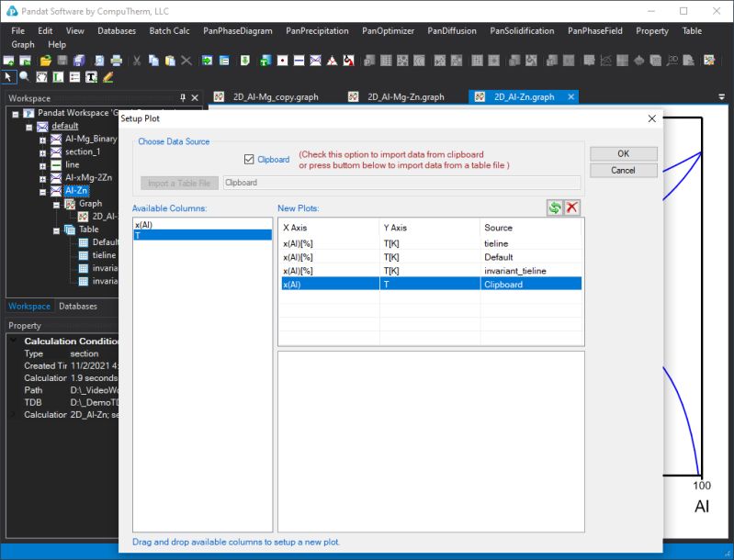The image size is (734, 560).
Task: Click the pencil edit tool icon
Action: pos(108,77)
